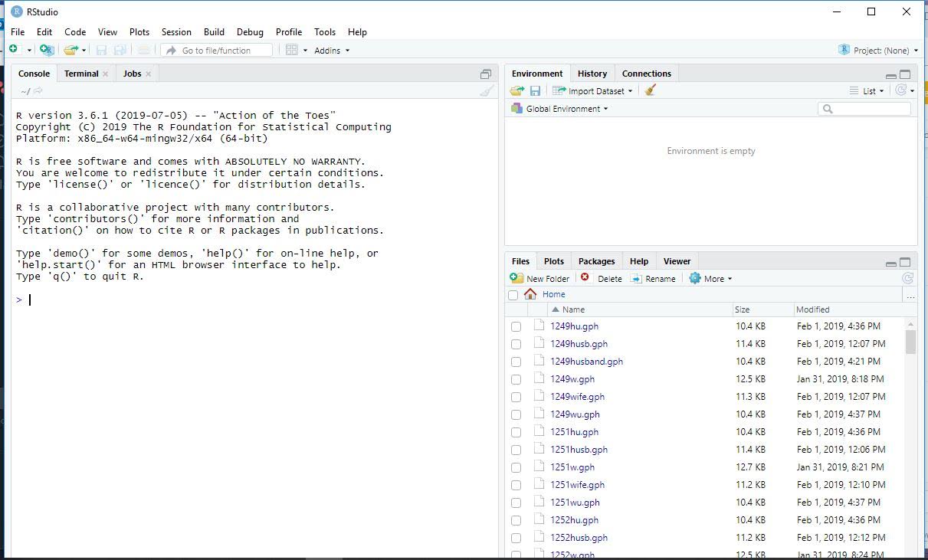
Task: Check the box for 1249hu.gph
Action: tap(516, 326)
